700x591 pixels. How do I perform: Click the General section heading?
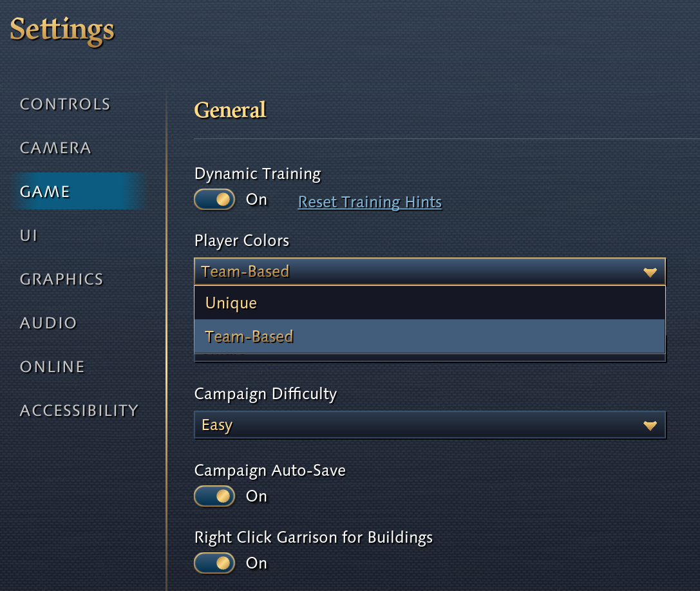[230, 110]
